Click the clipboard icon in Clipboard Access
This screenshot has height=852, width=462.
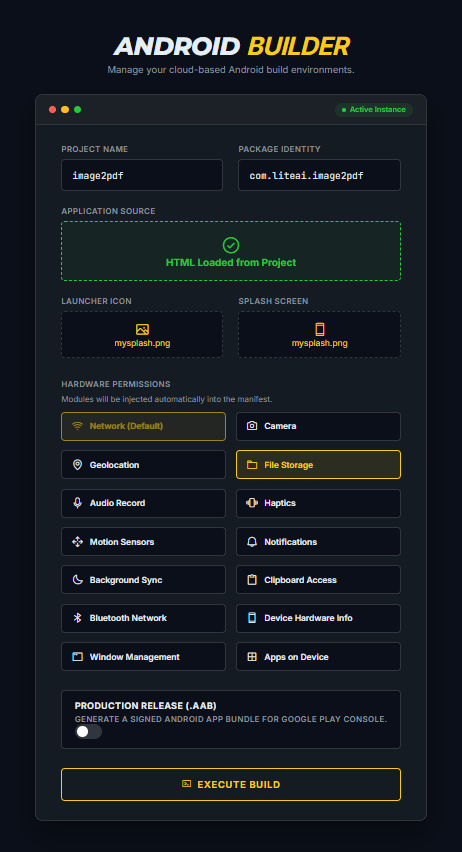pyautogui.click(x=252, y=580)
